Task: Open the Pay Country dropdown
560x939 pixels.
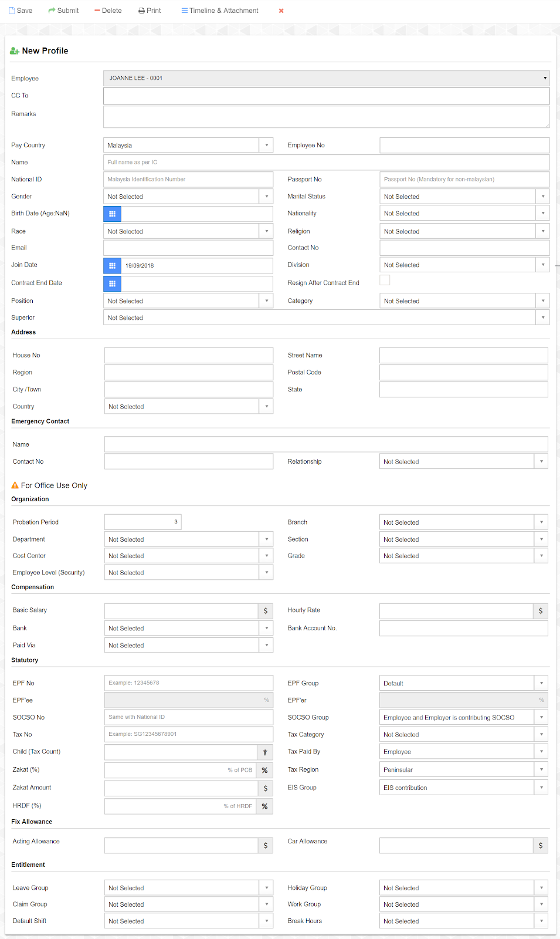Action: click(266, 146)
